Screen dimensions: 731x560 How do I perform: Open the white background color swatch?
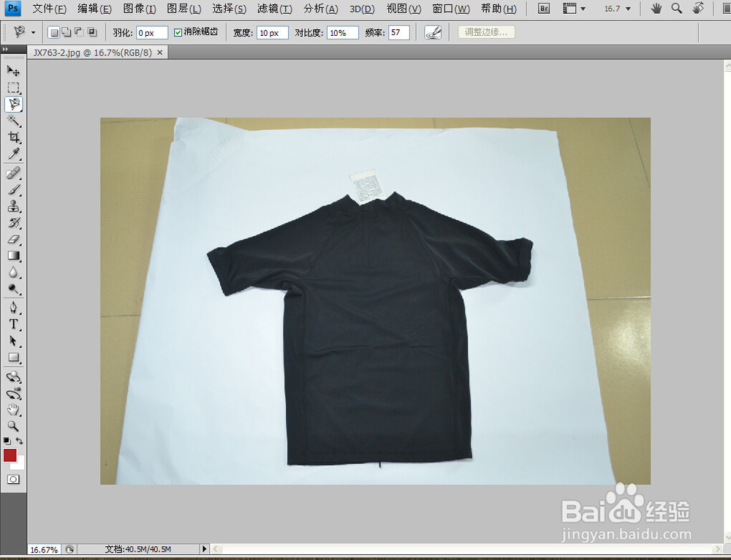(x=20, y=465)
